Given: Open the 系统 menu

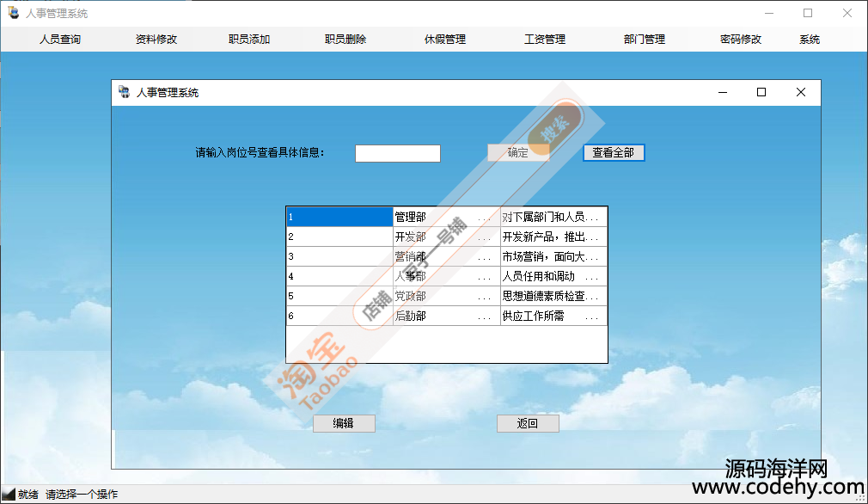Looking at the screenshot, I should click(810, 39).
